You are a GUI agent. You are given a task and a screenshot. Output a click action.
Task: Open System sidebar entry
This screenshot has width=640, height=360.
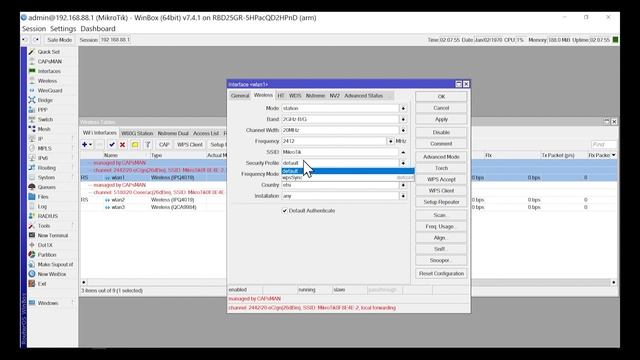point(46,178)
